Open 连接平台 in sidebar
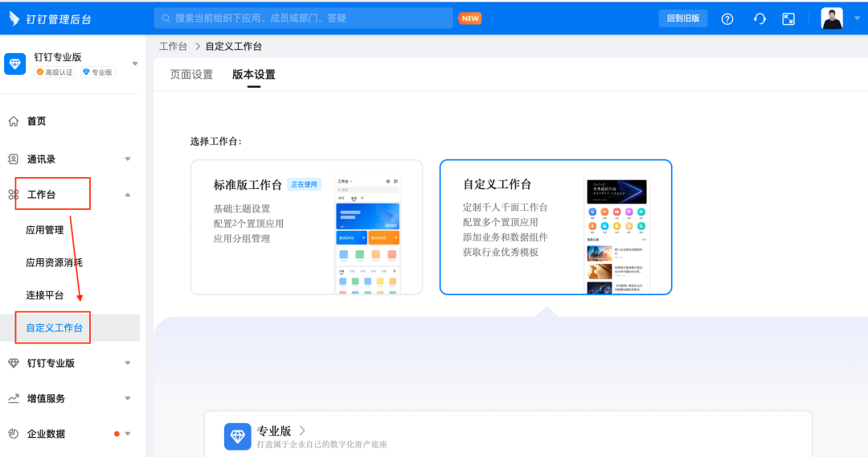This screenshot has height=457, width=868. coord(45,295)
